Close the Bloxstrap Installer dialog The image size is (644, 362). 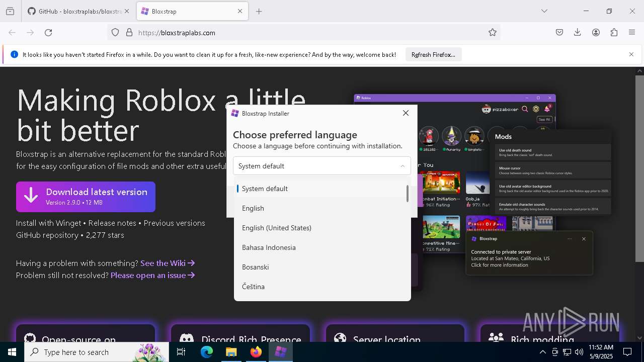(406, 113)
